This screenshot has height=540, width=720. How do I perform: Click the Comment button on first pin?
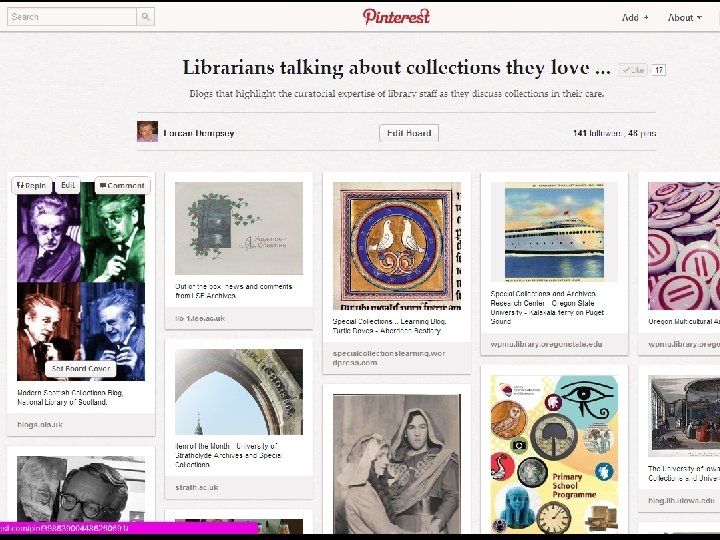pos(123,186)
